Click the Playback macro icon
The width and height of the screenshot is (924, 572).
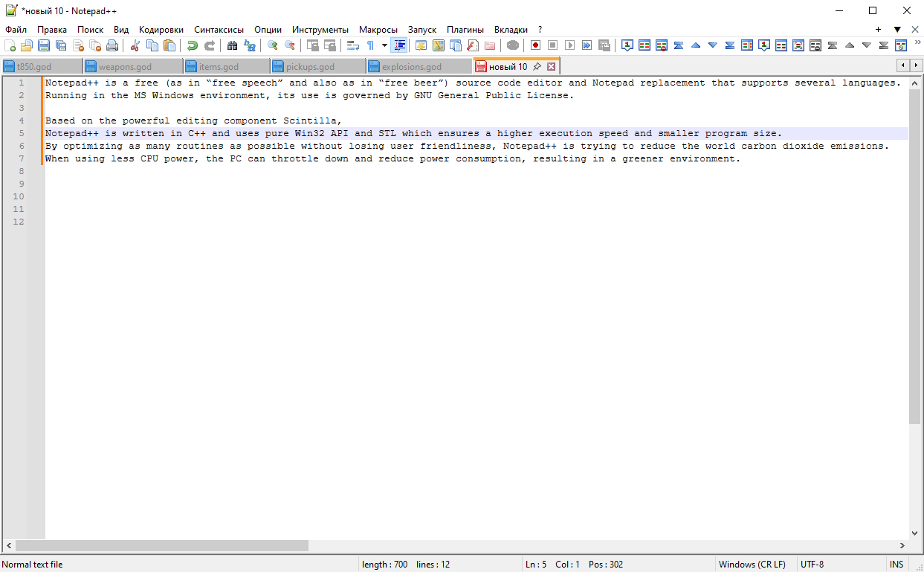569,45
